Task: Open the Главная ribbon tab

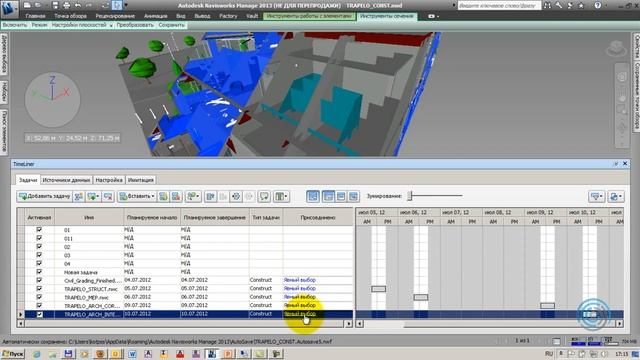Action: [36, 16]
